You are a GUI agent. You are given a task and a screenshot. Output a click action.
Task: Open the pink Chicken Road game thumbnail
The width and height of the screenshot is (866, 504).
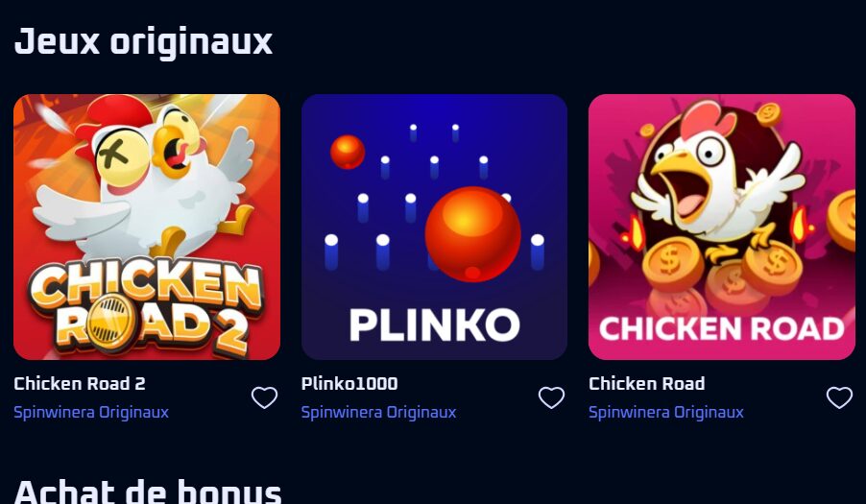coord(722,227)
